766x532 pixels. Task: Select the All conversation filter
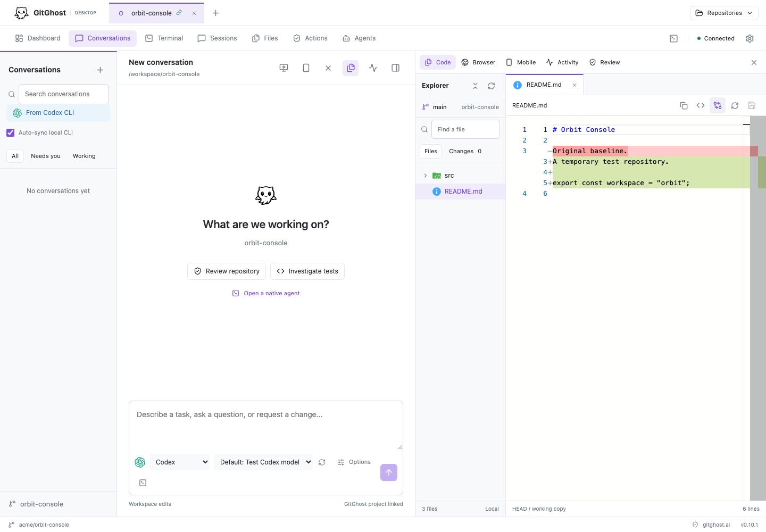(15, 156)
